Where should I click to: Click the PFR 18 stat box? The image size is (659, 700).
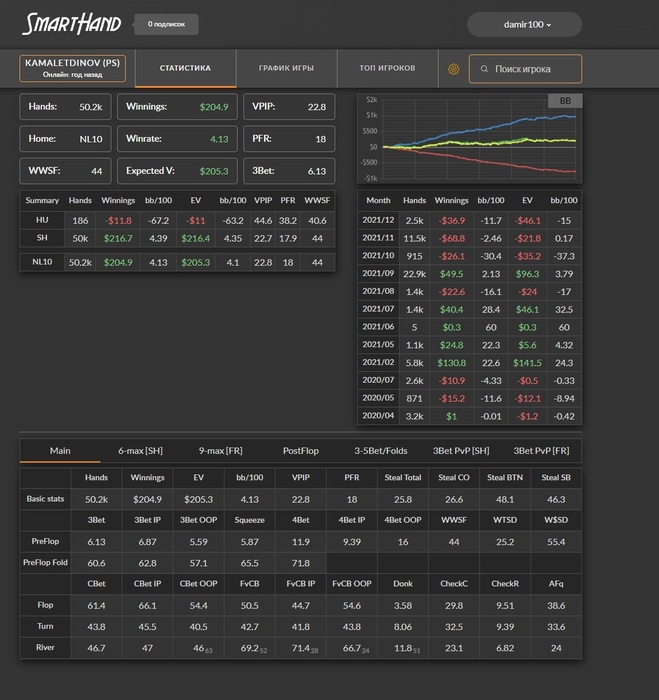click(289, 139)
